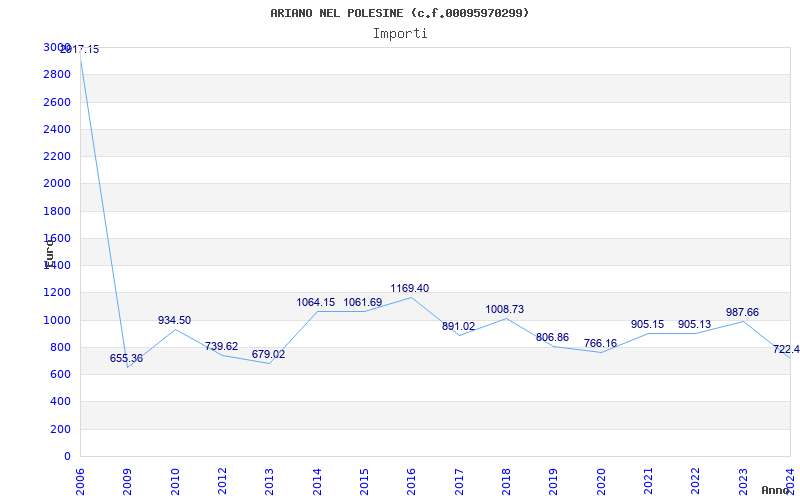This screenshot has width=800, height=500.
Task: Click the x-axis year 2015
Action: 364,481
